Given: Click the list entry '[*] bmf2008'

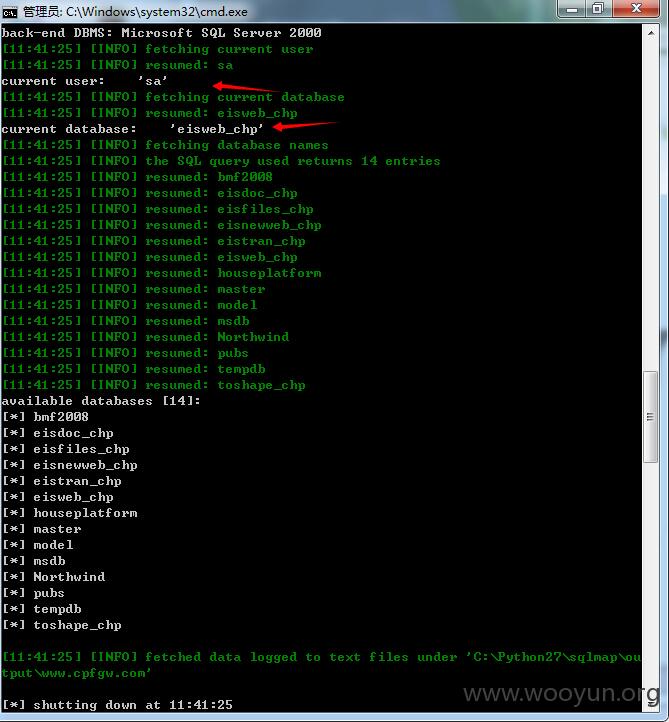Looking at the screenshot, I should tap(46, 417).
